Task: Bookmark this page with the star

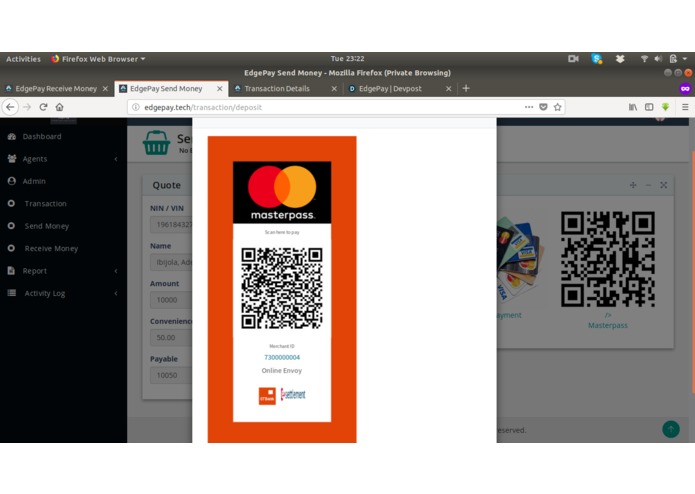Action: (558, 107)
